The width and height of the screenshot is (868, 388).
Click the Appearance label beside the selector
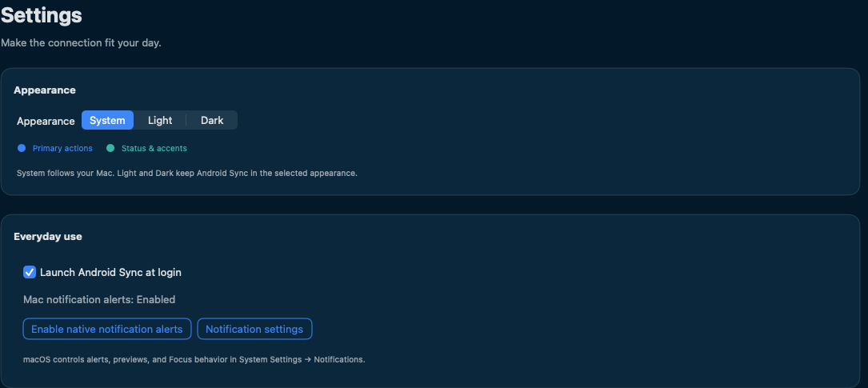pyautogui.click(x=46, y=121)
